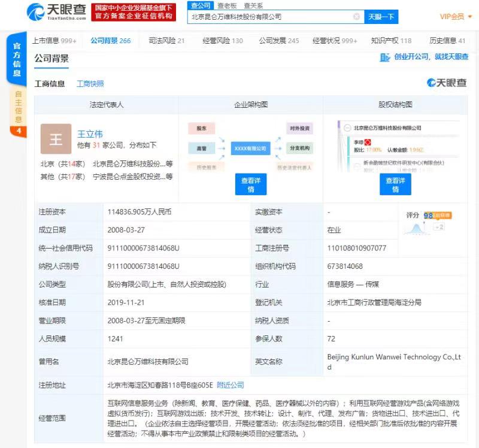479x448 pixels.
Task: Open the 司法风险 21 tab
Action: point(166,41)
